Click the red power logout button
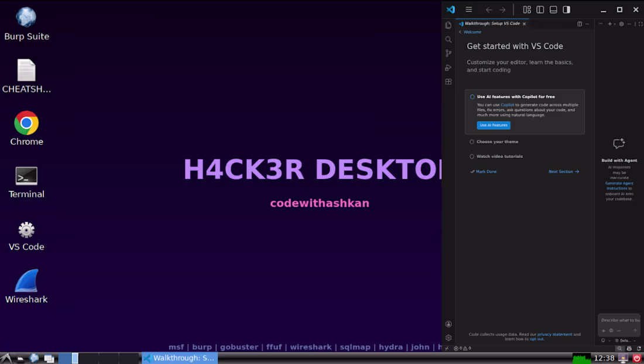Image resolution: width=644 pixels, height=364 pixels. point(636,358)
